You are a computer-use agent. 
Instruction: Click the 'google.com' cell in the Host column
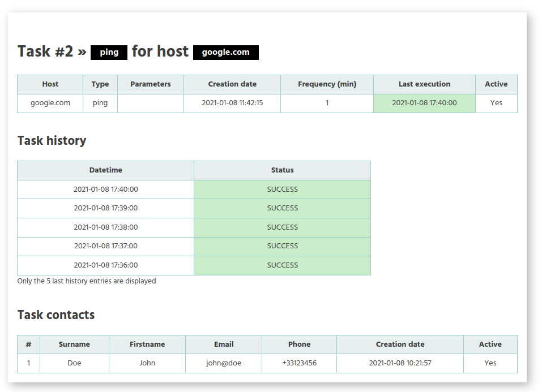[x=50, y=103]
